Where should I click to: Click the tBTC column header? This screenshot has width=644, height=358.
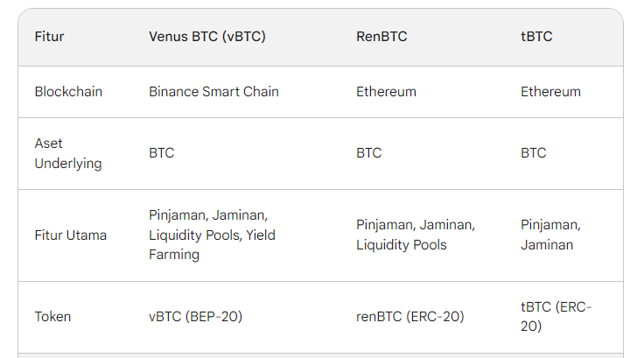(536, 37)
